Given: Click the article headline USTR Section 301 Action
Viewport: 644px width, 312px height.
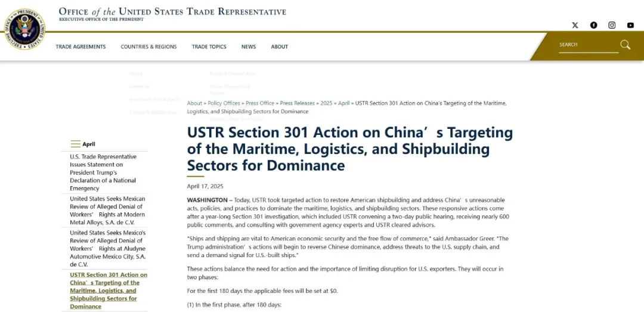Looking at the screenshot, I should click(x=350, y=149).
